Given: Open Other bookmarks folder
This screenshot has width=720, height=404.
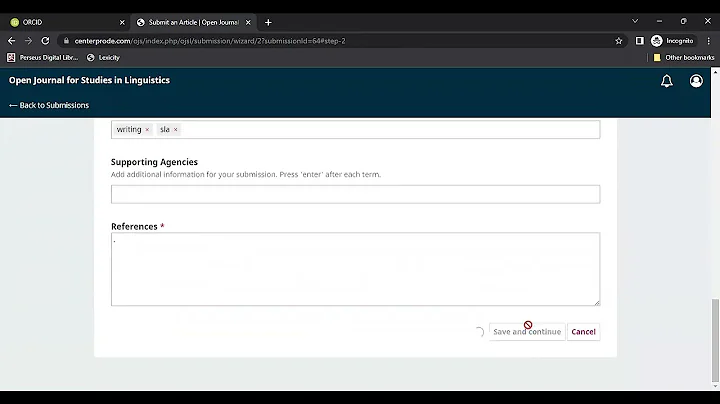Looking at the screenshot, I should point(684,57).
